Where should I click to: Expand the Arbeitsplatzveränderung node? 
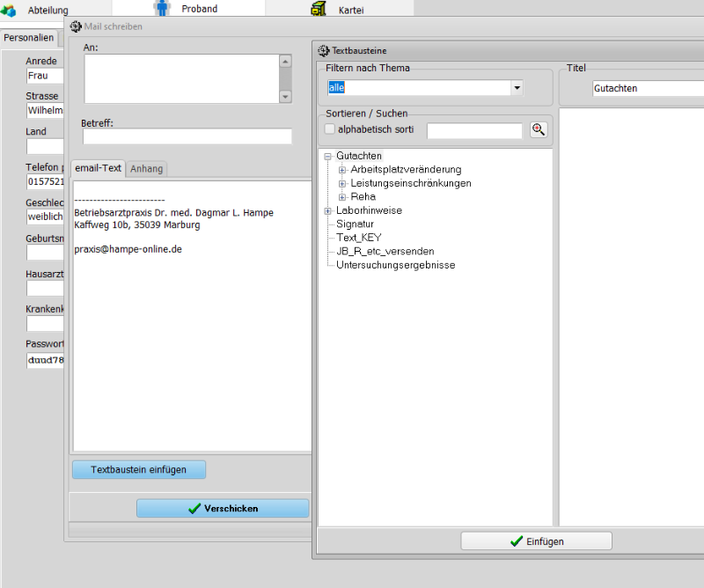(x=342, y=170)
